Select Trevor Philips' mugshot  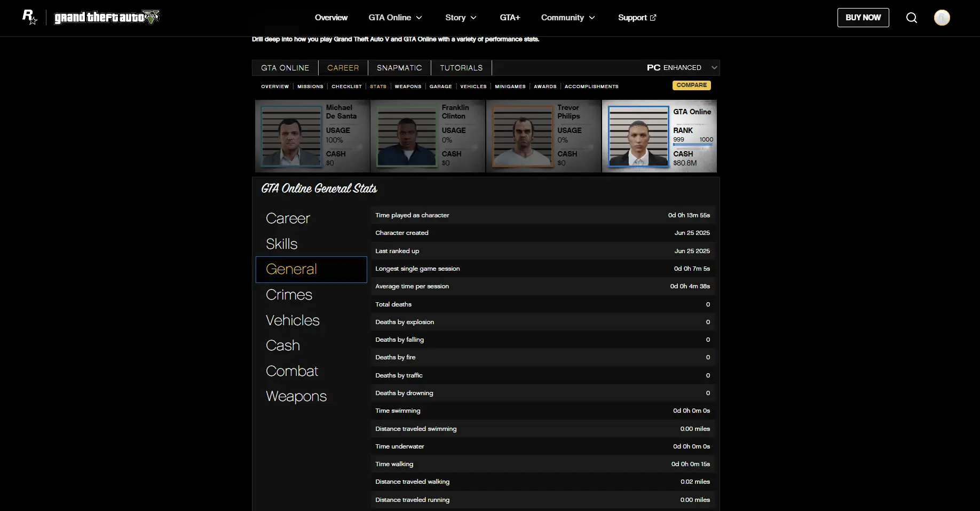[523, 137]
